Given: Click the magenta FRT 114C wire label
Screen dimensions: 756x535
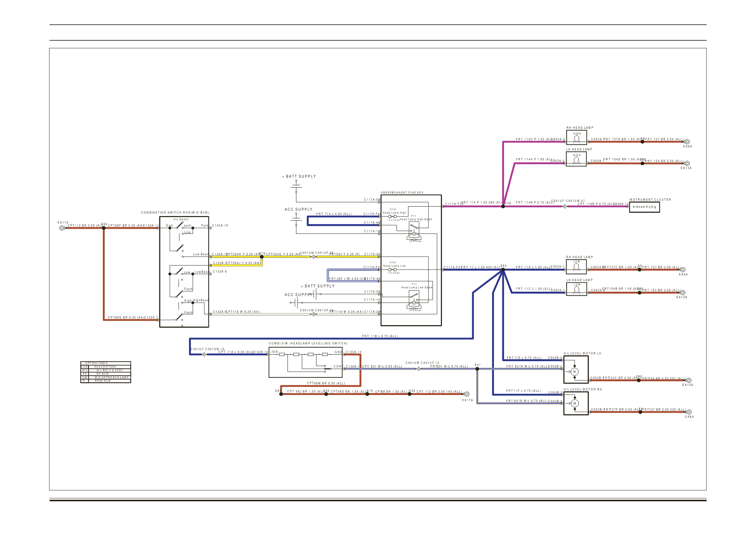Looking at the screenshot, I should 534,139.
